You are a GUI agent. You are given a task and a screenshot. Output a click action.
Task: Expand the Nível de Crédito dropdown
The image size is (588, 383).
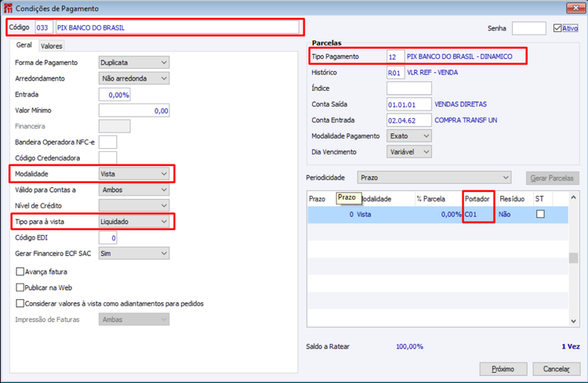[134, 205]
